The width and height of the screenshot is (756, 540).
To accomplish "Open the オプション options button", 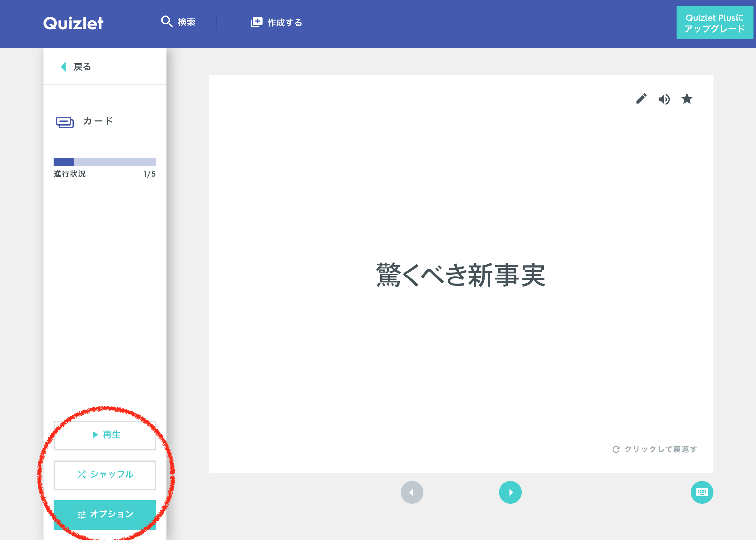I will pyautogui.click(x=105, y=515).
